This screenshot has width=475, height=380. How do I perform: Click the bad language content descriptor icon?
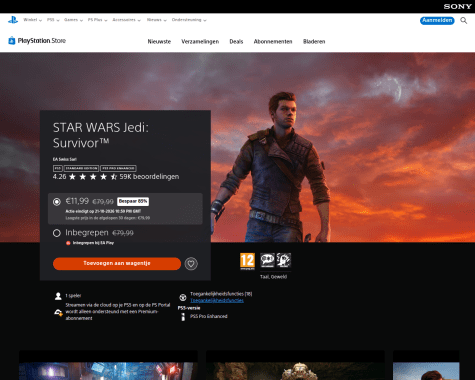pyautogui.click(x=267, y=260)
